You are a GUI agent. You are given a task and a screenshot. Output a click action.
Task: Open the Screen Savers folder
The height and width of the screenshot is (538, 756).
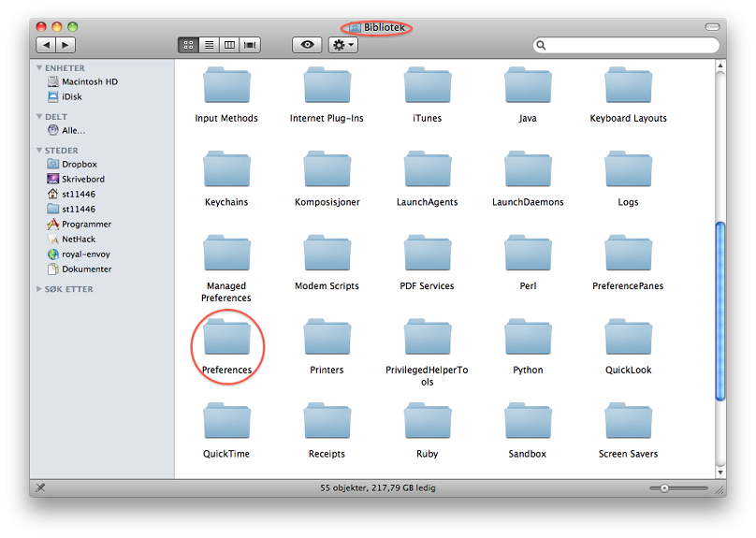click(628, 423)
